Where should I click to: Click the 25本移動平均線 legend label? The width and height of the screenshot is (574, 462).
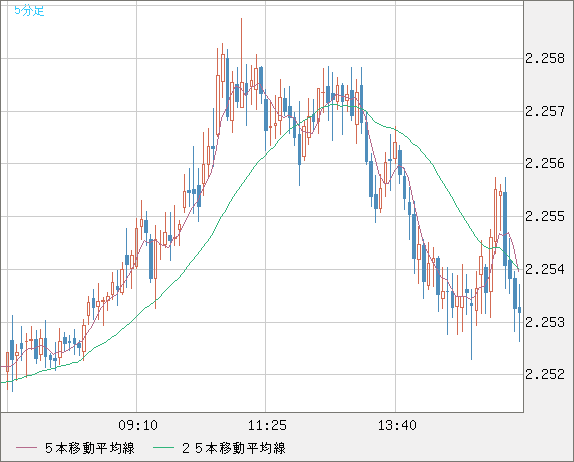coord(234,448)
